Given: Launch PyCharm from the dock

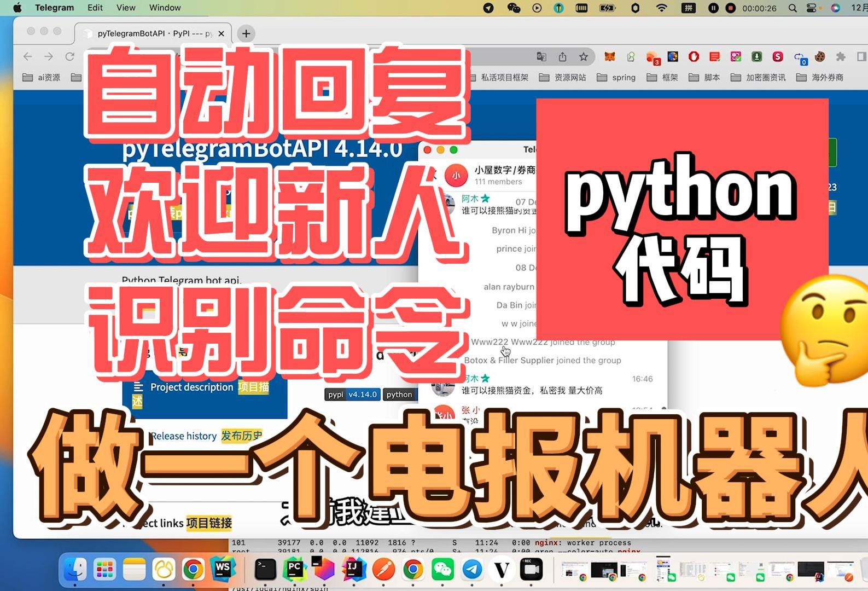Looking at the screenshot, I should point(295,570).
